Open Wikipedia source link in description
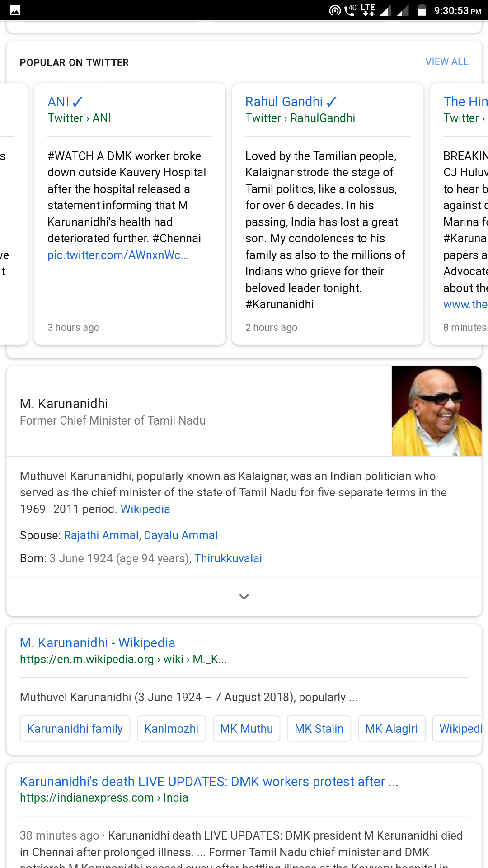The height and width of the screenshot is (868, 488). coord(145,509)
